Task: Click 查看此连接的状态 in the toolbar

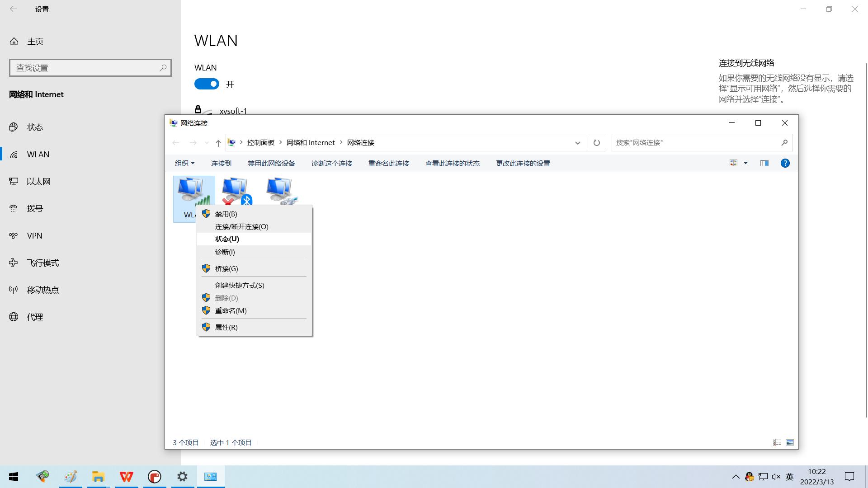Action: click(453, 163)
